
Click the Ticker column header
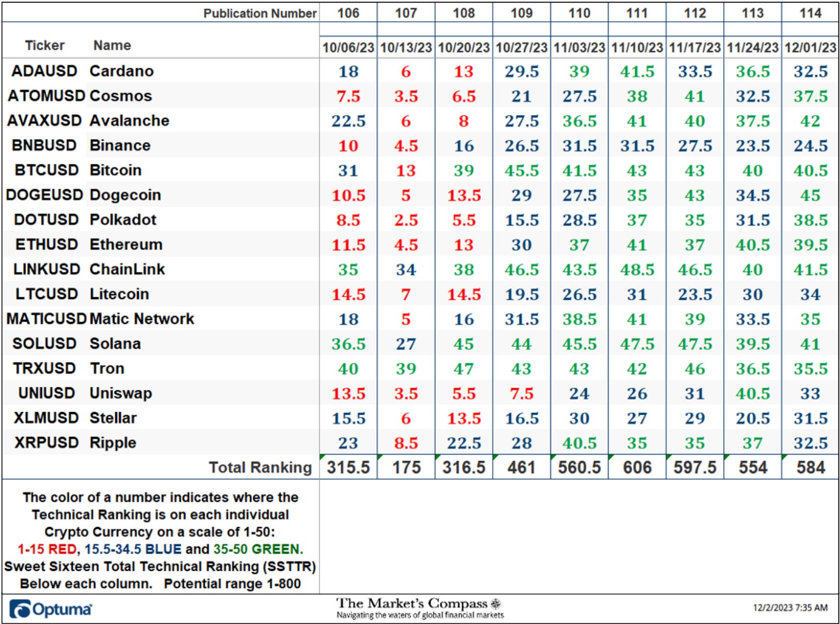pos(45,45)
